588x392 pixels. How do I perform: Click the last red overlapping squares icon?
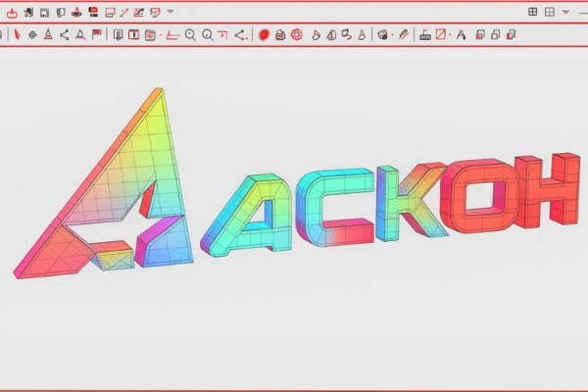(x=511, y=35)
